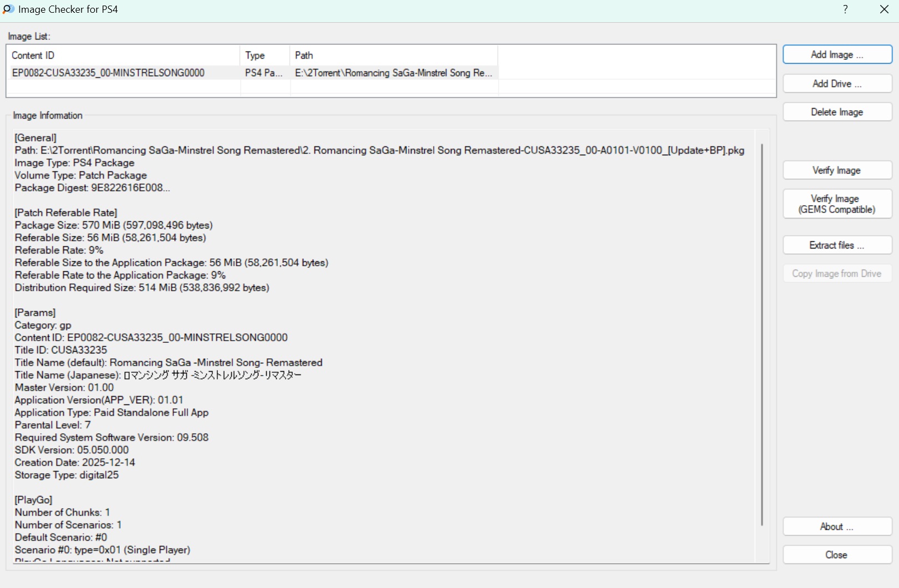Sort list by Content ID column header
The width and height of the screenshot is (899, 588).
(123, 55)
